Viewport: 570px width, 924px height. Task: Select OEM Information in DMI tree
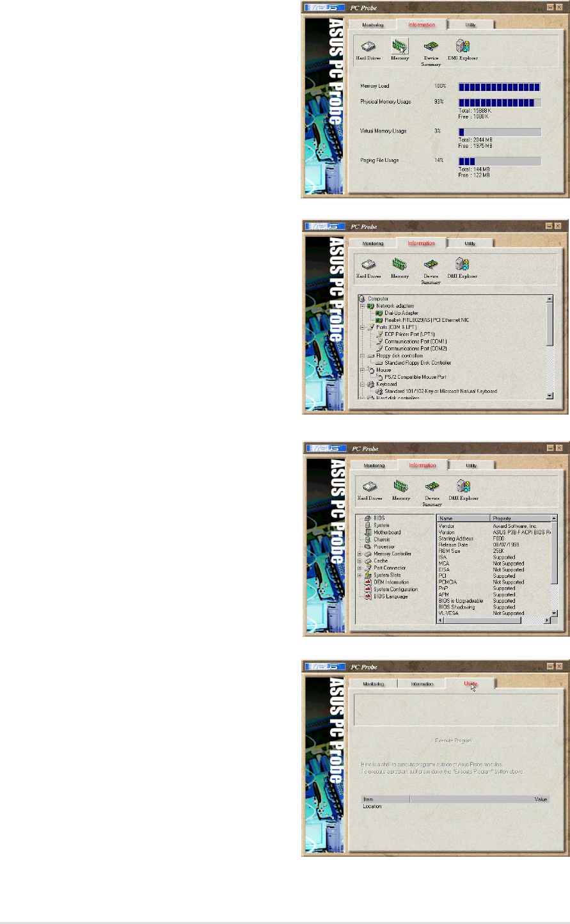(386, 582)
